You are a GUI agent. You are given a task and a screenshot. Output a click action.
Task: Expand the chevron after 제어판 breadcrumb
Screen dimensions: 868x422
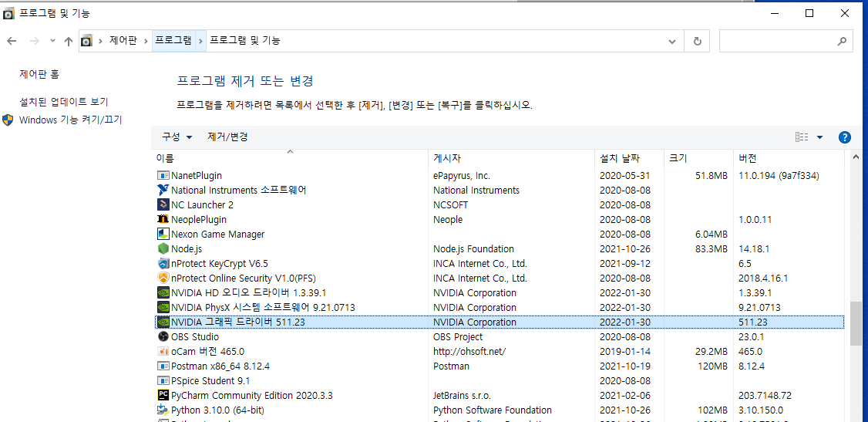(145, 41)
